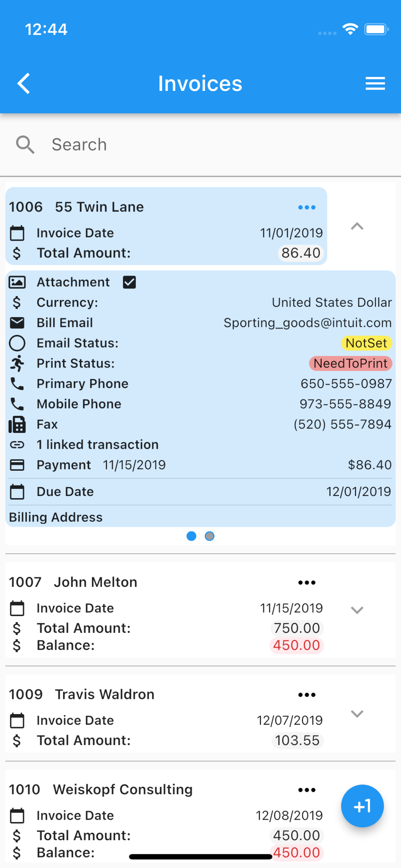Tap the back arrow in the header
401x868 pixels.
click(24, 83)
